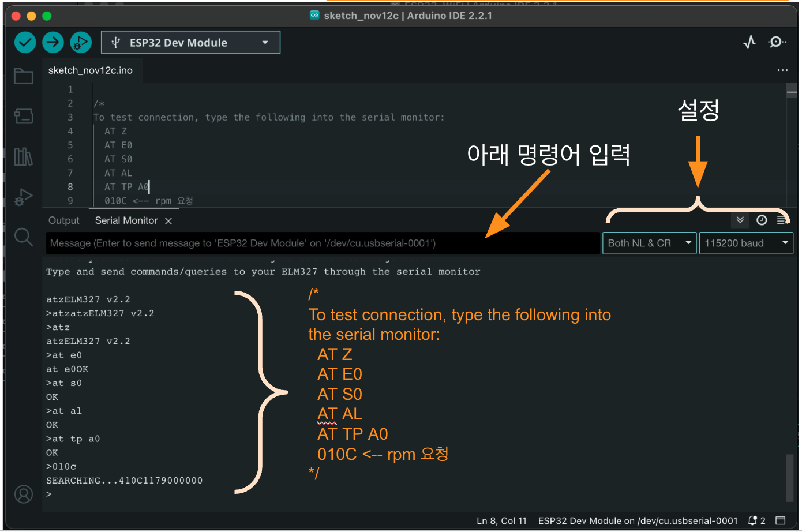Click the '>at al' output line
Screen dimensions: 802x532
pyautogui.click(x=64, y=411)
